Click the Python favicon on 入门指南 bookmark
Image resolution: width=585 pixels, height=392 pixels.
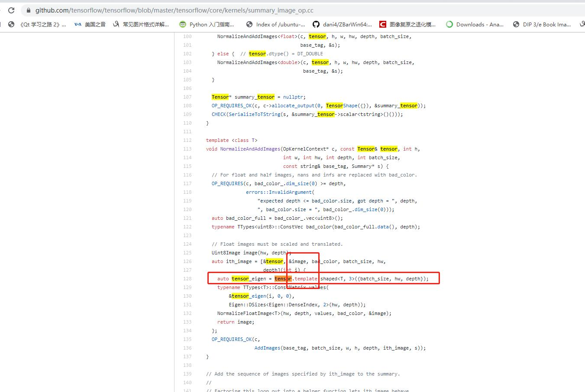click(183, 24)
